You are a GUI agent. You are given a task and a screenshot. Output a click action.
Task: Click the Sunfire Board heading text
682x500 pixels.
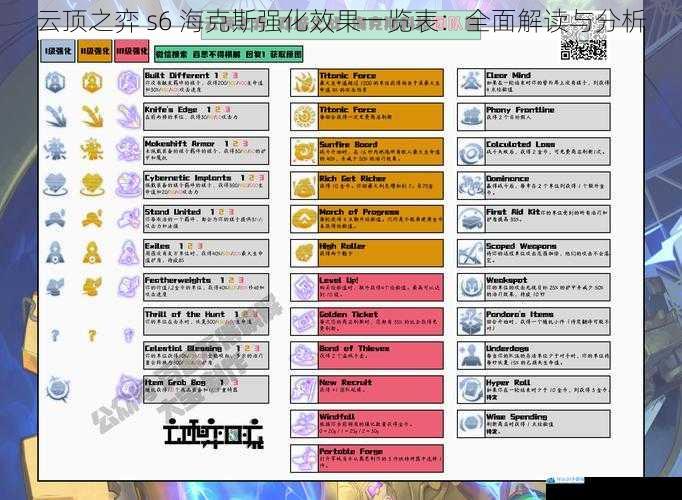pyautogui.click(x=348, y=144)
